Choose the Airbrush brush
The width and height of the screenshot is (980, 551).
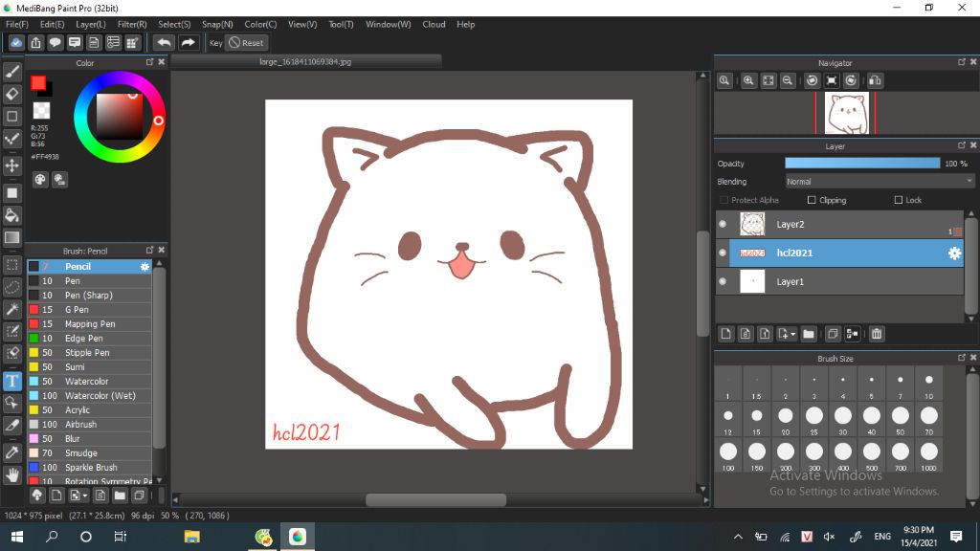(x=89, y=425)
